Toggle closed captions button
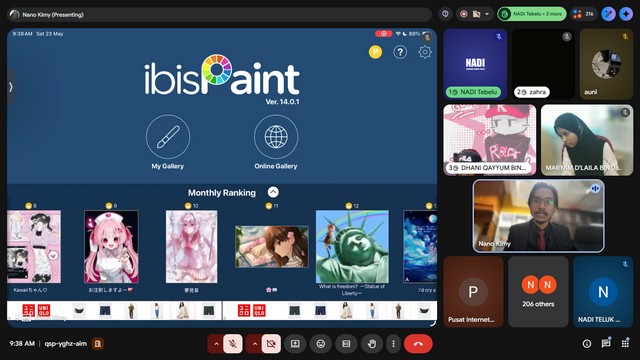Screen dimensions: 640x360 (346, 344)
